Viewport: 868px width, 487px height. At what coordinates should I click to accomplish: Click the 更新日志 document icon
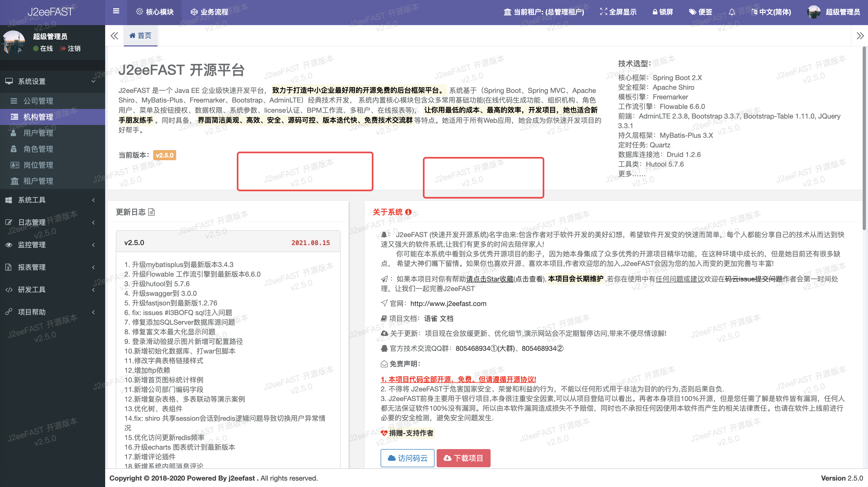tap(152, 212)
